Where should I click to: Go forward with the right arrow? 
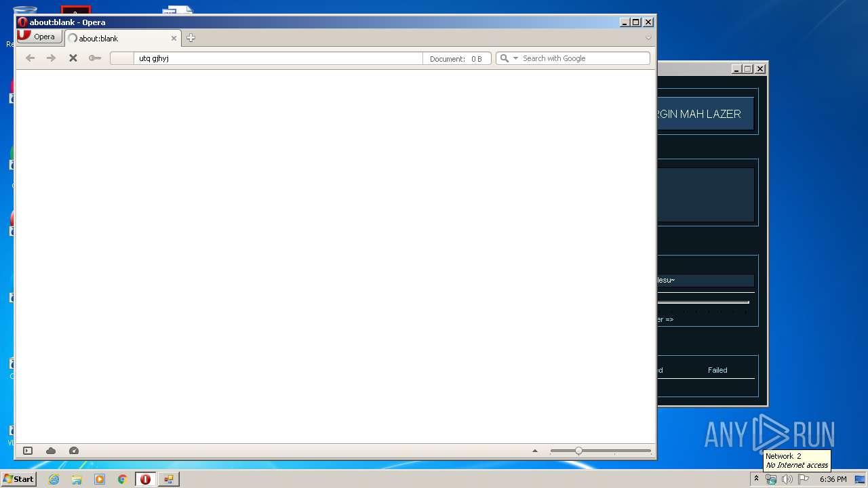click(x=51, y=58)
